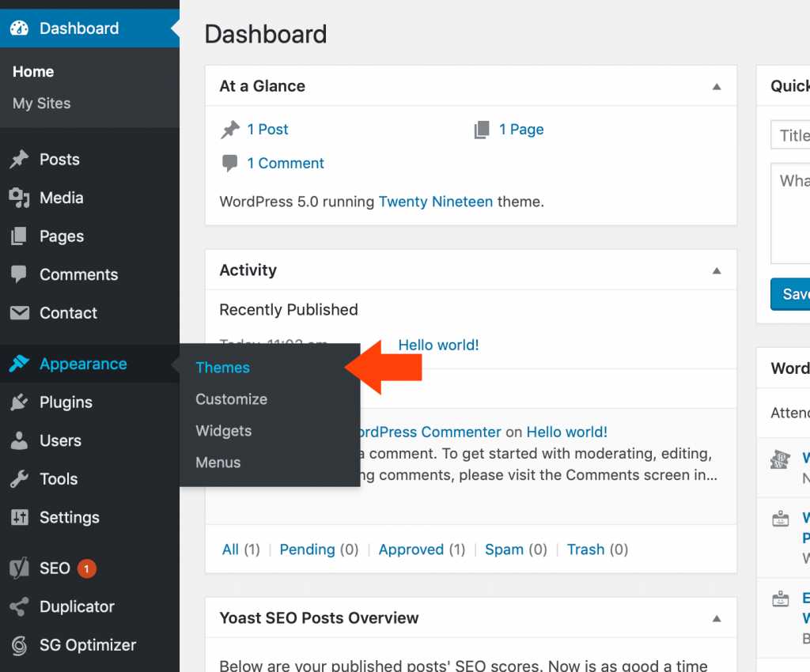Click the 1 Comment link
The height and width of the screenshot is (672, 810).
286,163
